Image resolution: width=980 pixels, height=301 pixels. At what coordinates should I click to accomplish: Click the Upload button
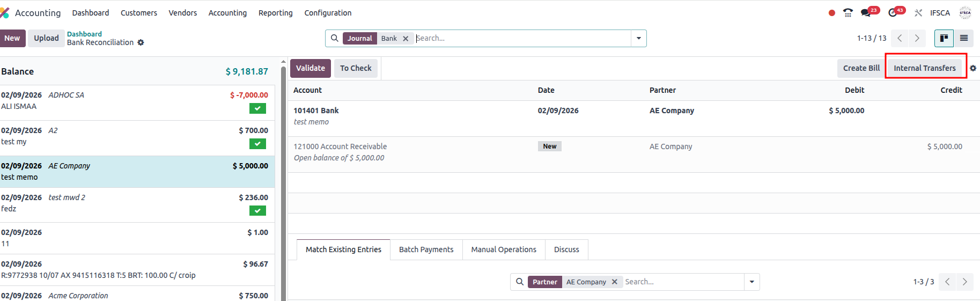(47, 38)
